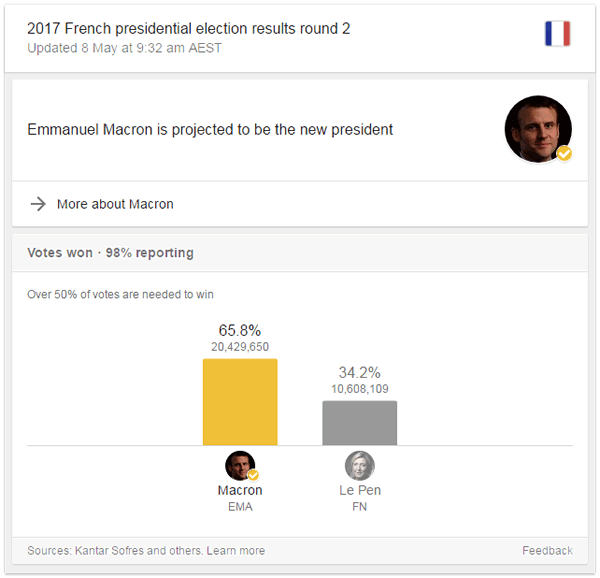
Task: Click the gray Le Pen vote bar
Action: 359,422
